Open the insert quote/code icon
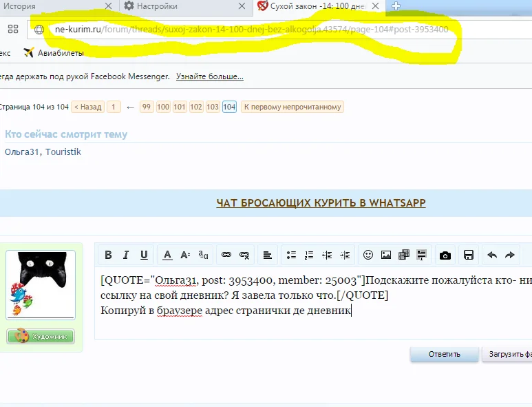 click(x=421, y=255)
